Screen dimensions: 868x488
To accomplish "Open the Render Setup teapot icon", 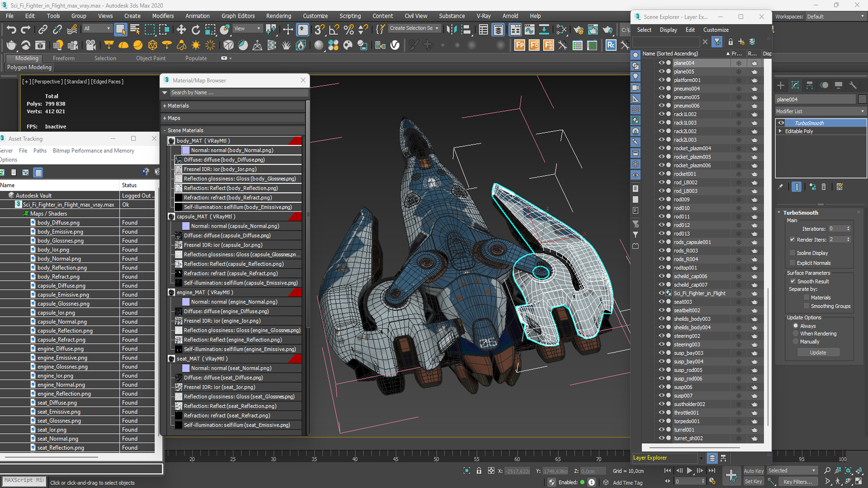I will (578, 30).
